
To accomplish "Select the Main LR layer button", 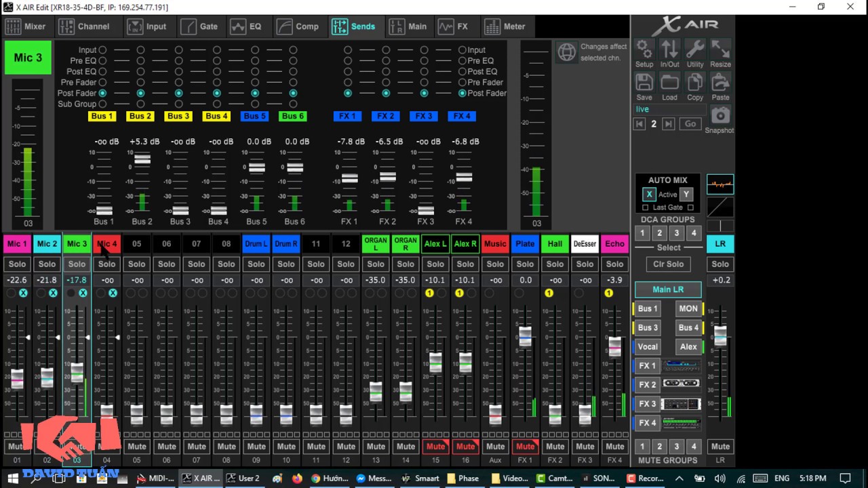I will click(x=668, y=289).
